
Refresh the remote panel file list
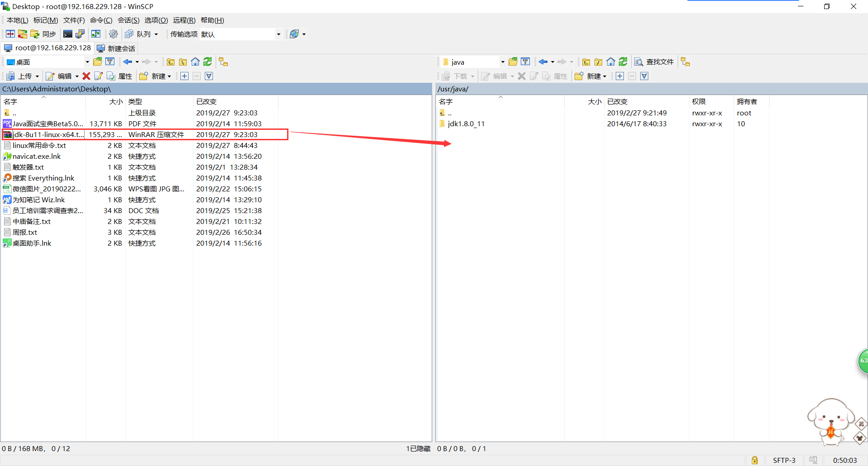623,62
